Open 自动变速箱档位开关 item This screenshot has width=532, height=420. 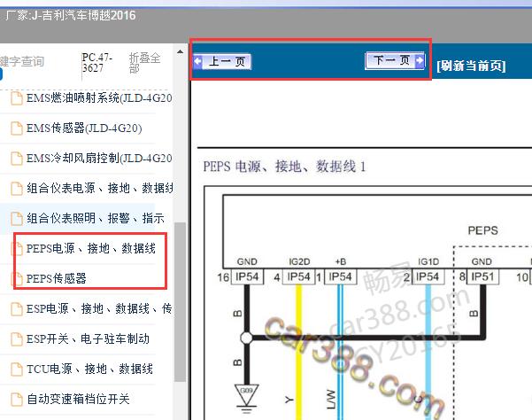(x=78, y=399)
